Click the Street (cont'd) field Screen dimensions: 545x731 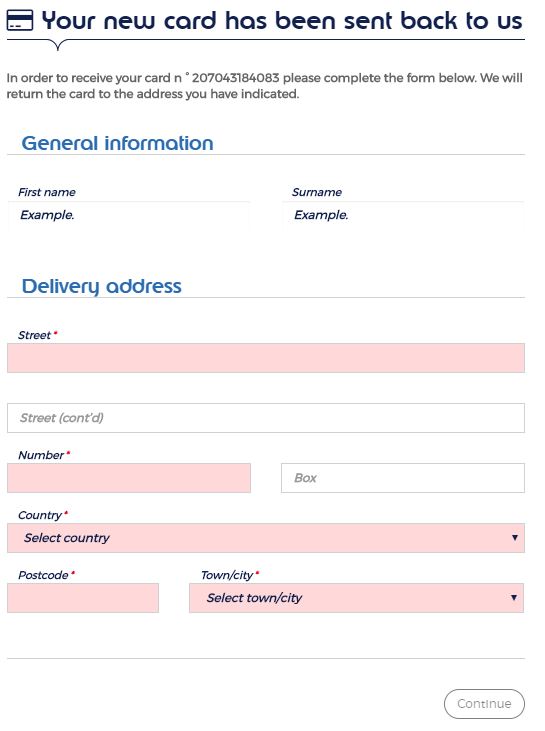266,418
